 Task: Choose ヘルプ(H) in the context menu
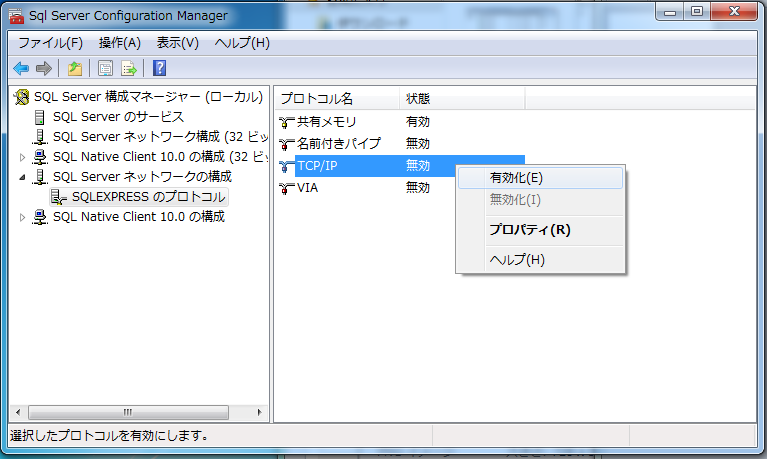click(x=541, y=259)
